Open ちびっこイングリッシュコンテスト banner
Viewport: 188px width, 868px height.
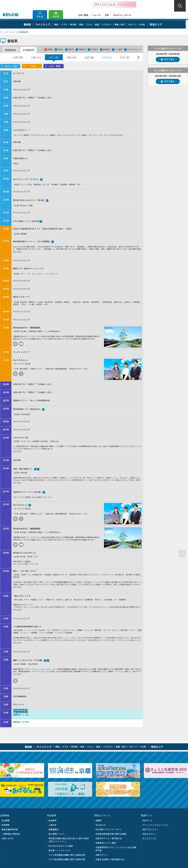[x=22, y=771]
